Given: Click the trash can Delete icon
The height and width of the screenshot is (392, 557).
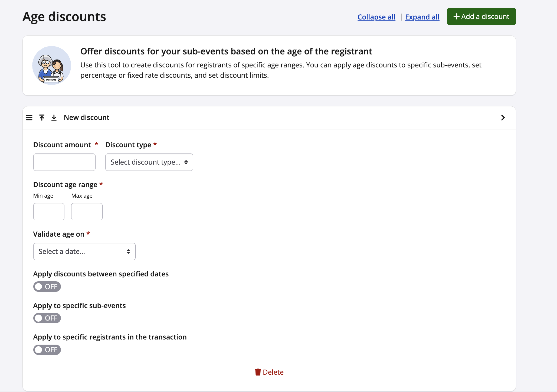Looking at the screenshot, I should click(258, 372).
